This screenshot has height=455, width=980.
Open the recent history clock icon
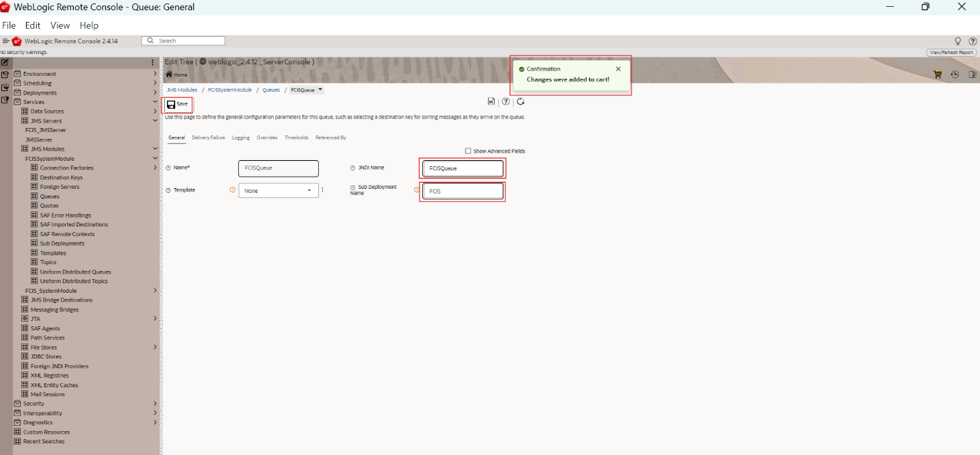[x=955, y=75]
